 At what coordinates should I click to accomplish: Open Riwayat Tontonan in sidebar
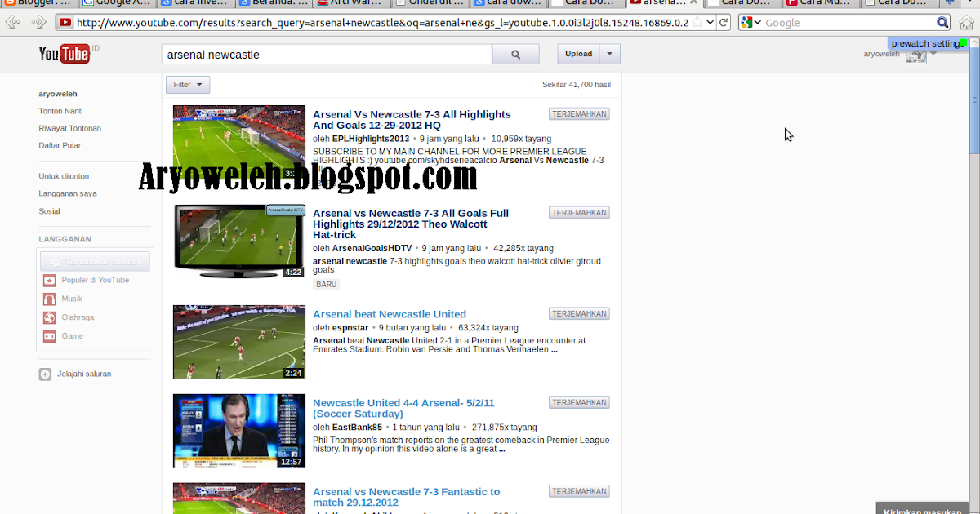[70, 128]
